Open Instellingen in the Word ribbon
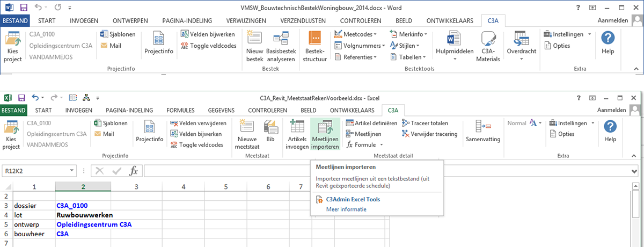644x247 pixels. (568, 34)
